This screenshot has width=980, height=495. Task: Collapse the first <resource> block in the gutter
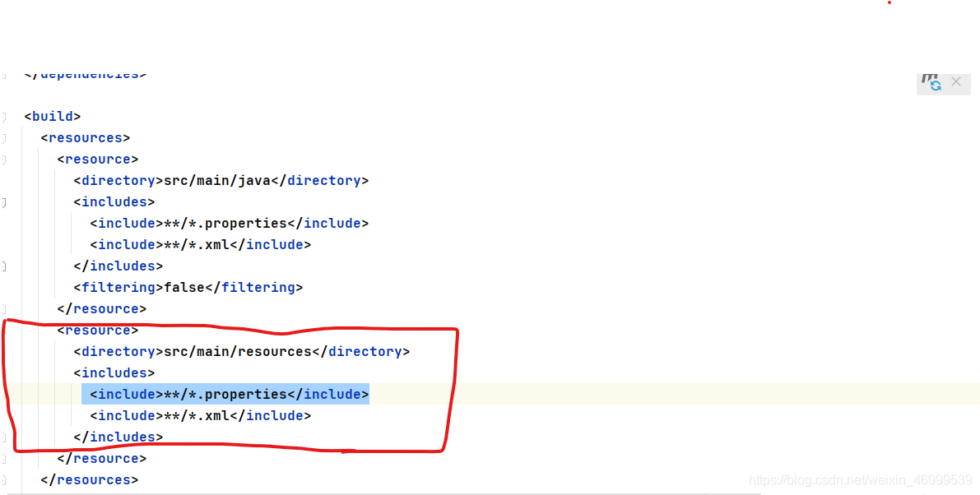[x=3, y=159]
